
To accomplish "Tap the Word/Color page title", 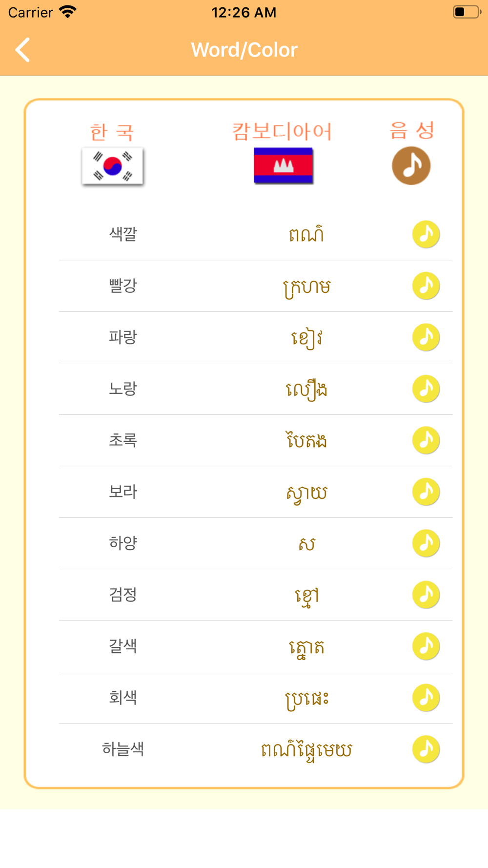I will coord(244,50).
